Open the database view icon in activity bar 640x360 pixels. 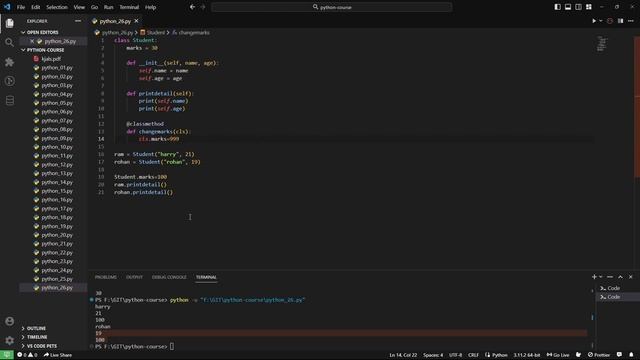tap(9, 100)
